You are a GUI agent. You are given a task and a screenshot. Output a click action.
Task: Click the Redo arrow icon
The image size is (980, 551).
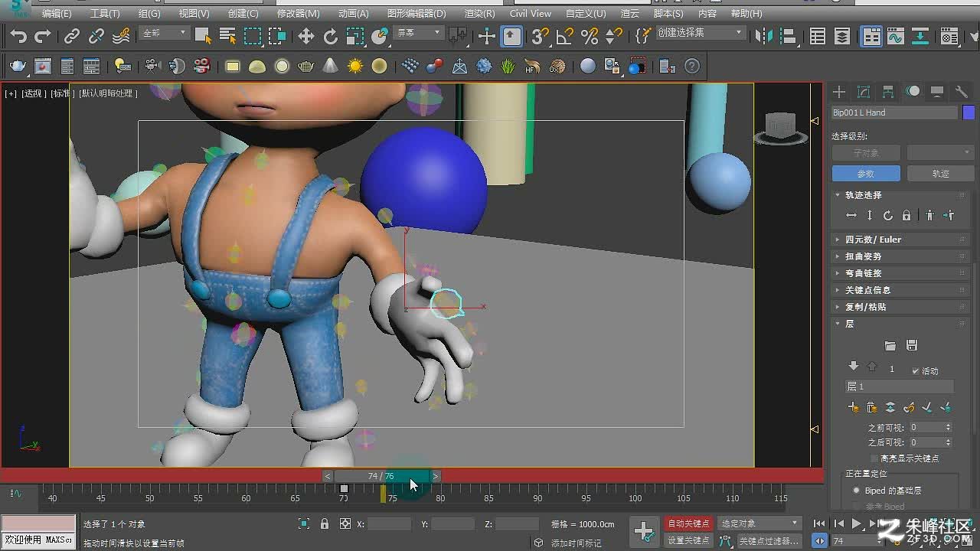coord(43,36)
